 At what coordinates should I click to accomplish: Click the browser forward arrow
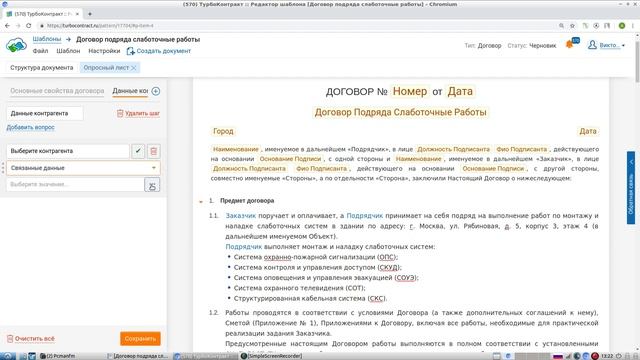click(x=18, y=26)
